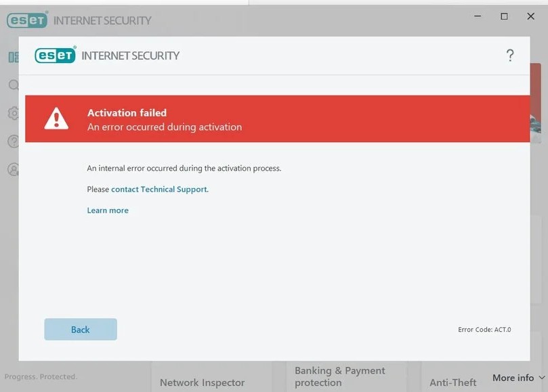Click the Back button

click(x=81, y=329)
